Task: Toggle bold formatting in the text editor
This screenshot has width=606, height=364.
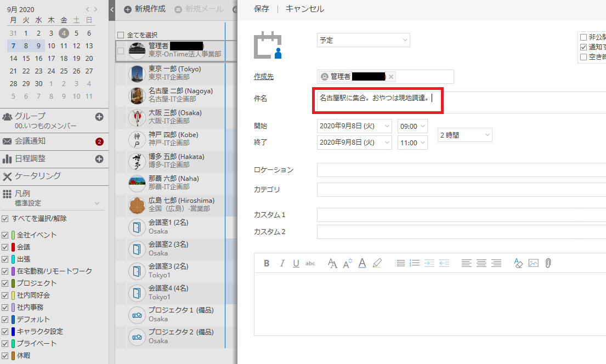Action: [x=266, y=263]
